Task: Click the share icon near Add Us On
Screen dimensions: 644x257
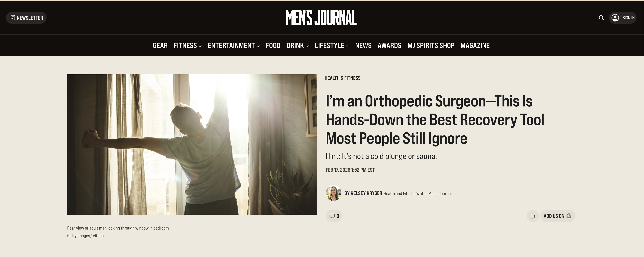Action: [533, 216]
